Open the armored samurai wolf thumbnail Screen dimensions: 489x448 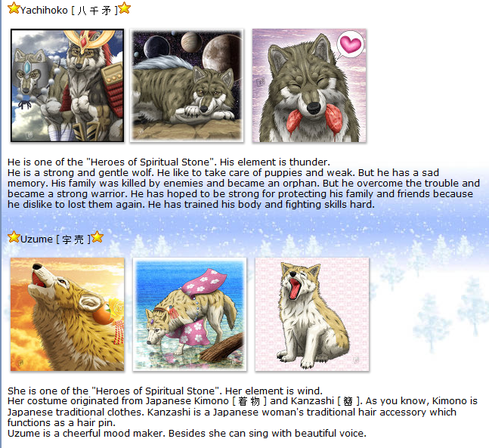coord(67,85)
